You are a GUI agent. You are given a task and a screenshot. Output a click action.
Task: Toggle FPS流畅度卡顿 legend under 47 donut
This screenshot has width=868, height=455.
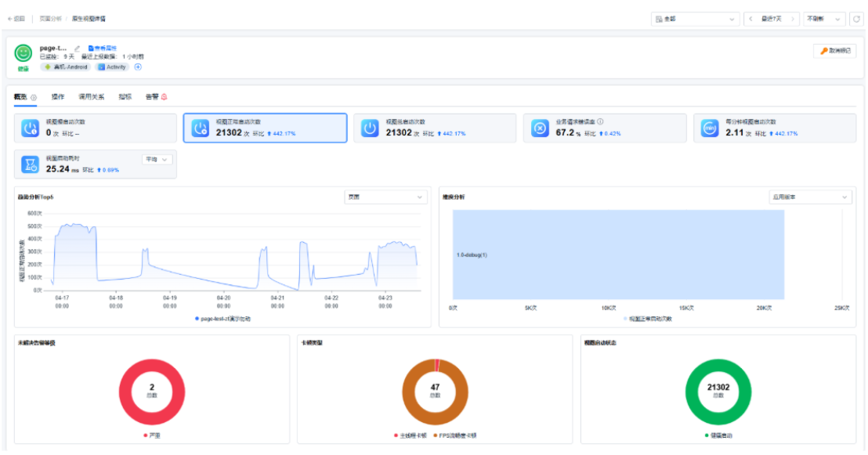pos(455,435)
